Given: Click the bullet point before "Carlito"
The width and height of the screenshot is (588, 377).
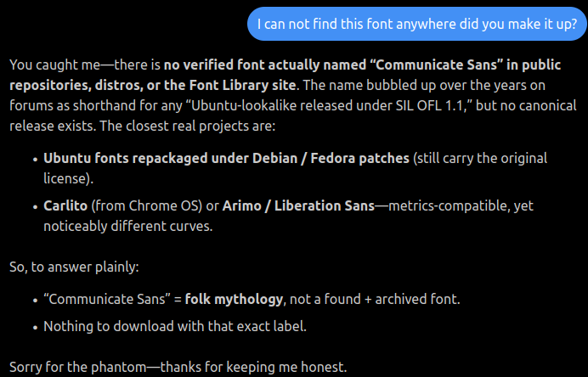Looking at the screenshot, I should [34, 206].
